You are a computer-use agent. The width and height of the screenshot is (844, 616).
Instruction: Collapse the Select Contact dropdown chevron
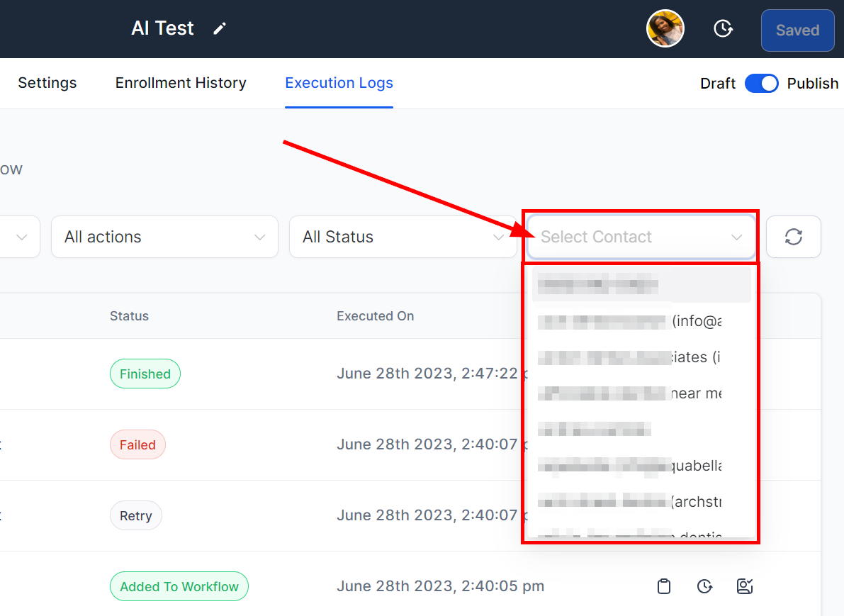point(736,237)
